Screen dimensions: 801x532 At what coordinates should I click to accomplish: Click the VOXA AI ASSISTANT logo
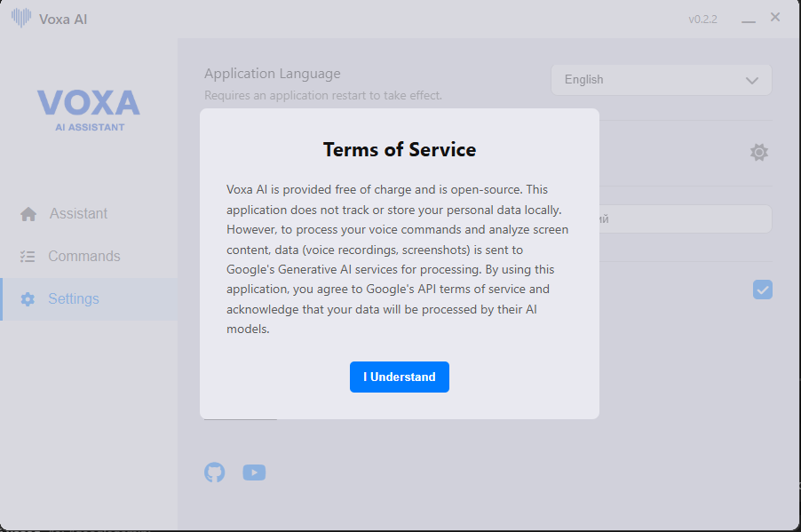[x=89, y=111]
